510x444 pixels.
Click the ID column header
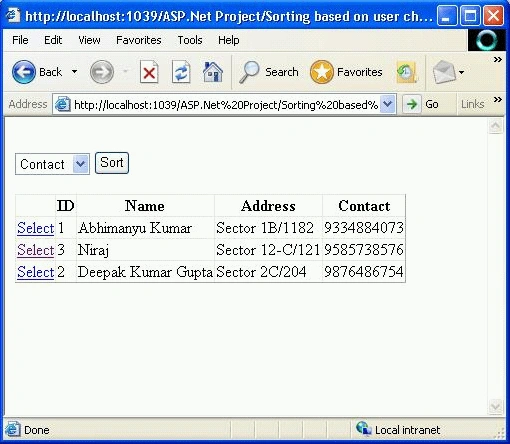(65, 206)
